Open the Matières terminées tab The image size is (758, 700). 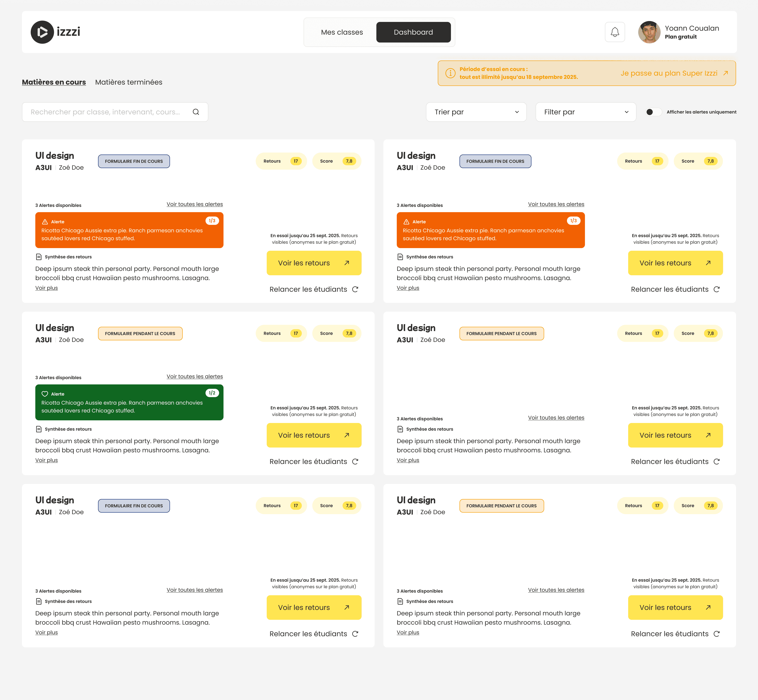(129, 82)
